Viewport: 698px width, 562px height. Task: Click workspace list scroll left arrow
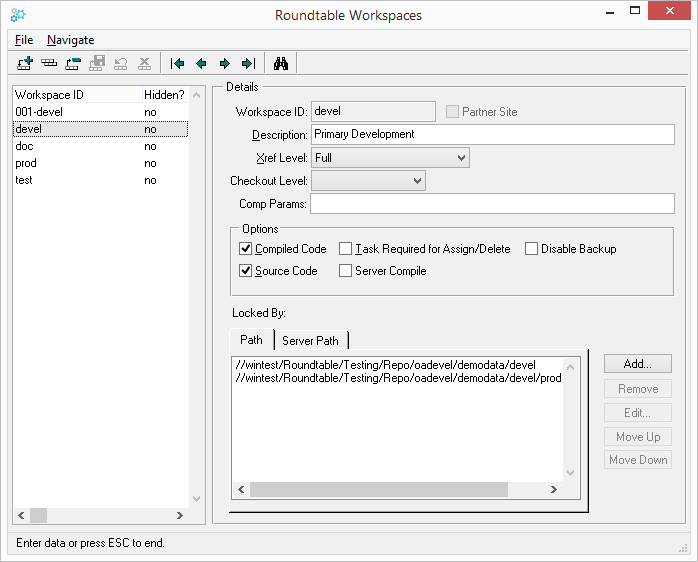pyautogui.click(x=21, y=515)
